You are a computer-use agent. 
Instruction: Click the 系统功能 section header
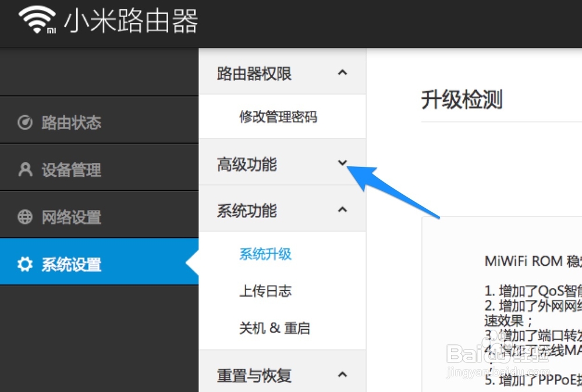[282, 208]
